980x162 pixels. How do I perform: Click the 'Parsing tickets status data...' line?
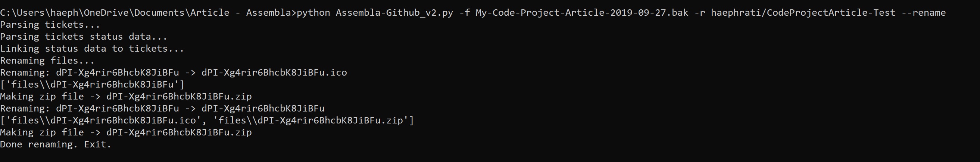[x=84, y=37]
